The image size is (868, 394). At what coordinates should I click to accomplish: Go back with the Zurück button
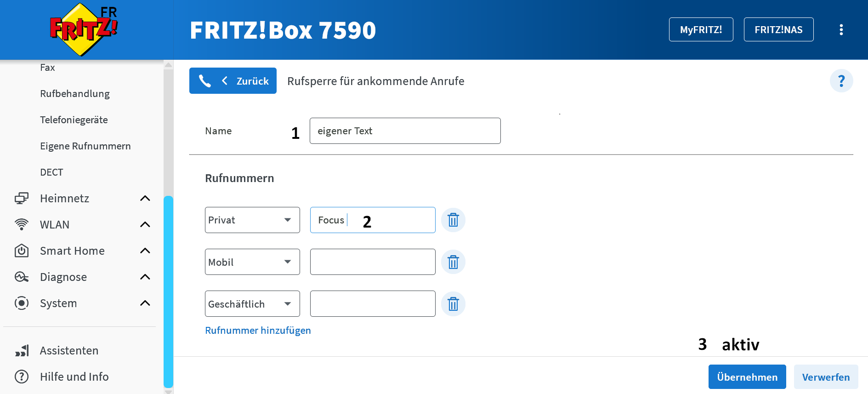coord(233,81)
